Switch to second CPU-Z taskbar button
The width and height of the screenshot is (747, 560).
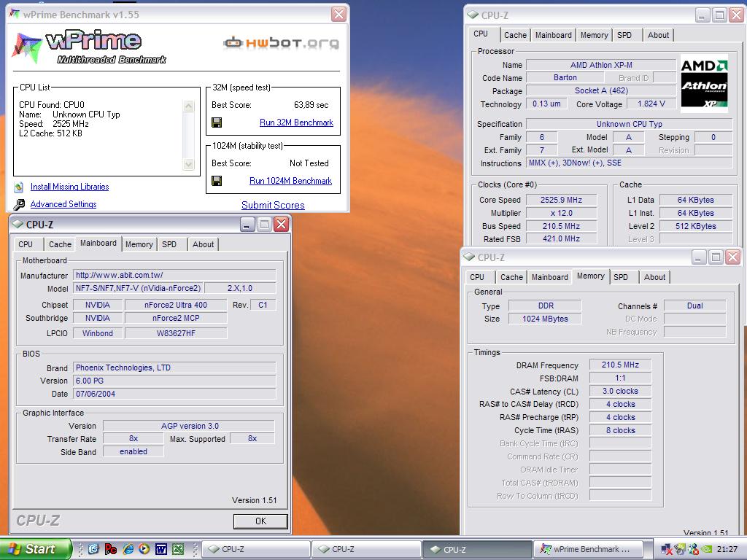367,550
